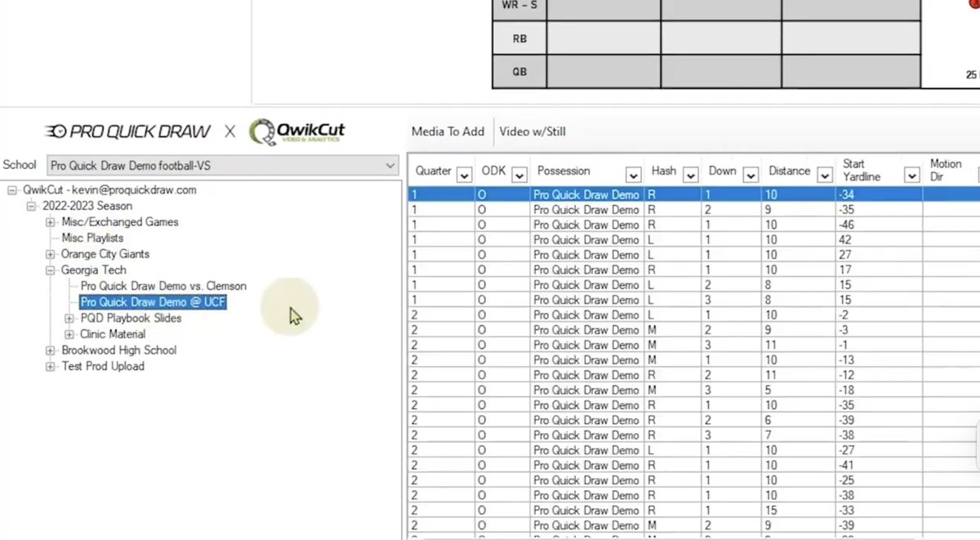Click the QwikCut logo

[296, 132]
